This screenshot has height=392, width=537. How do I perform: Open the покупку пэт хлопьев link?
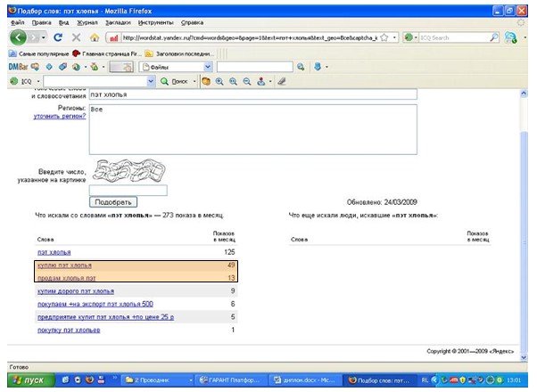pos(69,331)
